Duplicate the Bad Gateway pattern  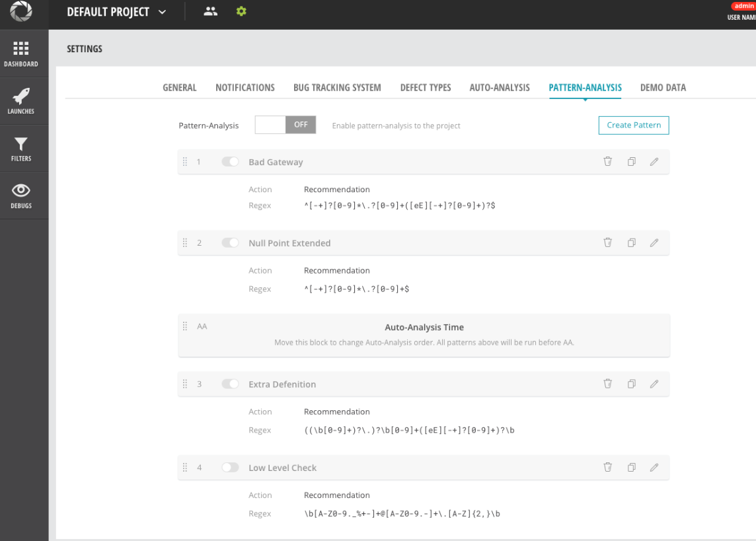[x=631, y=161]
